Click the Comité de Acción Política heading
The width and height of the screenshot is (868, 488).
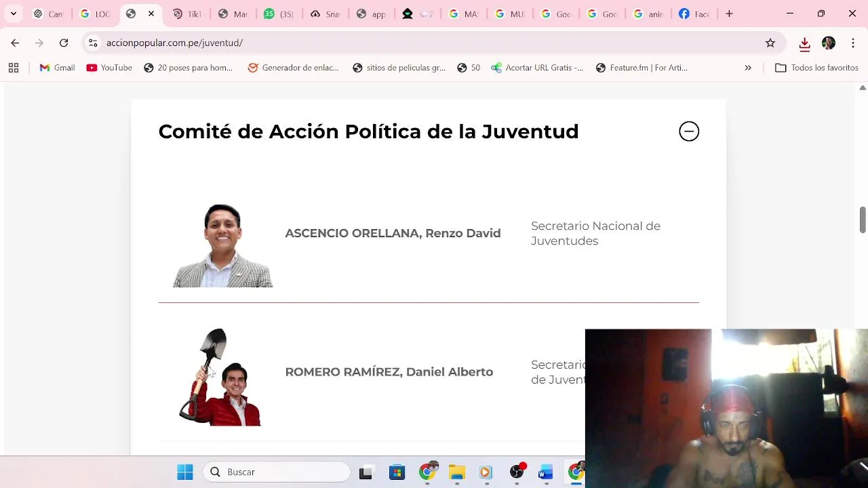[368, 131]
